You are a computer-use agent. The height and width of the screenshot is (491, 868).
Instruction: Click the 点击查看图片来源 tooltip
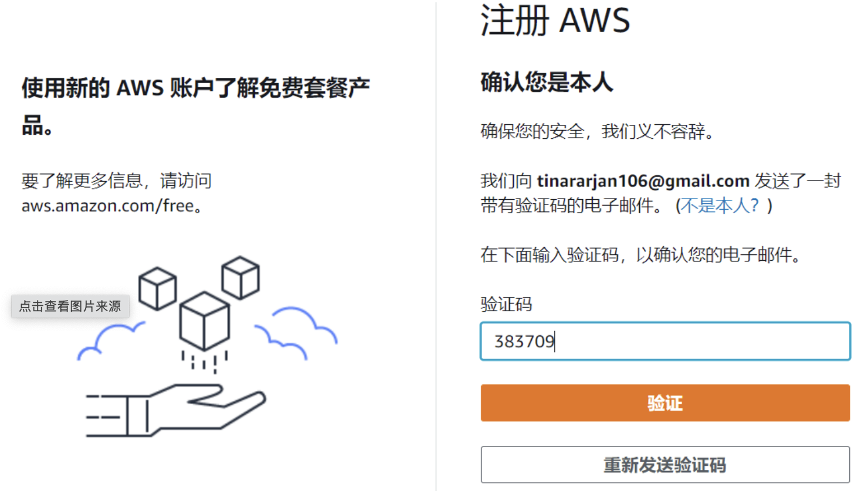coord(70,306)
